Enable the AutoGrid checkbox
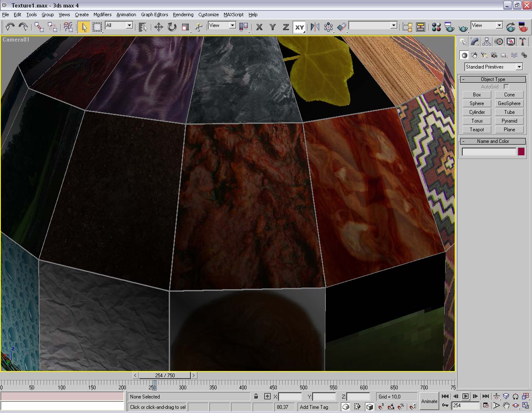 [506, 86]
